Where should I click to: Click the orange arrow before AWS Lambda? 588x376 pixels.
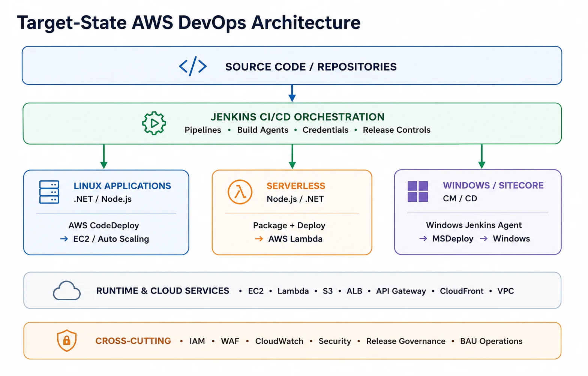point(259,239)
